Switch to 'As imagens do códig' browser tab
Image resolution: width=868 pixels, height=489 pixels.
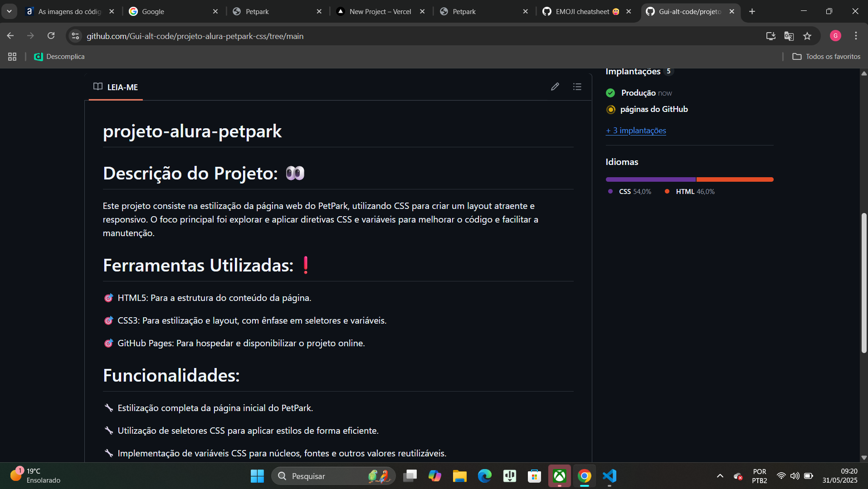[70, 11]
